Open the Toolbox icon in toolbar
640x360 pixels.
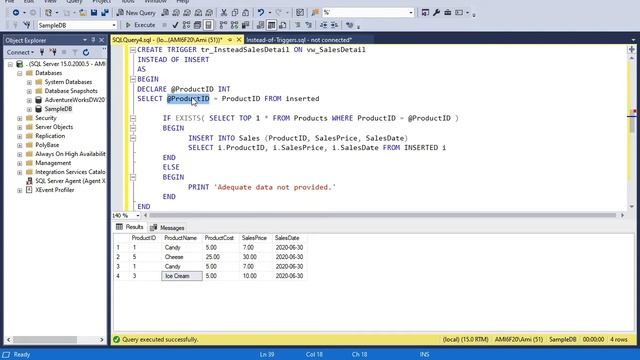click(x=447, y=13)
